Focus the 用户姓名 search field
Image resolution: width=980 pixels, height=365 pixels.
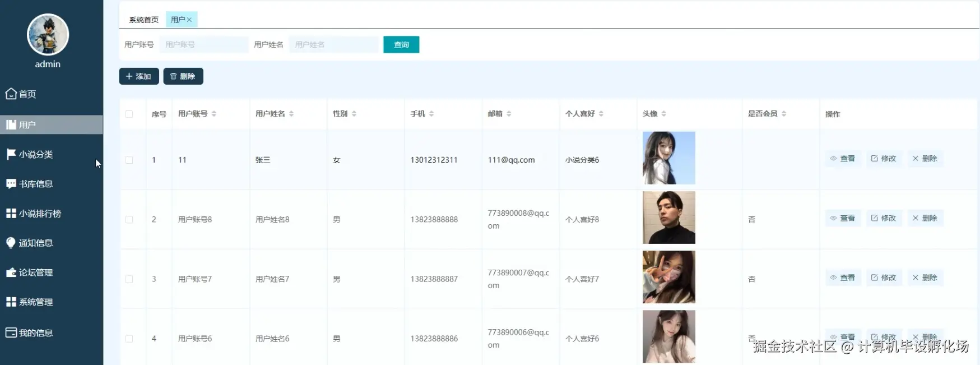[333, 44]
